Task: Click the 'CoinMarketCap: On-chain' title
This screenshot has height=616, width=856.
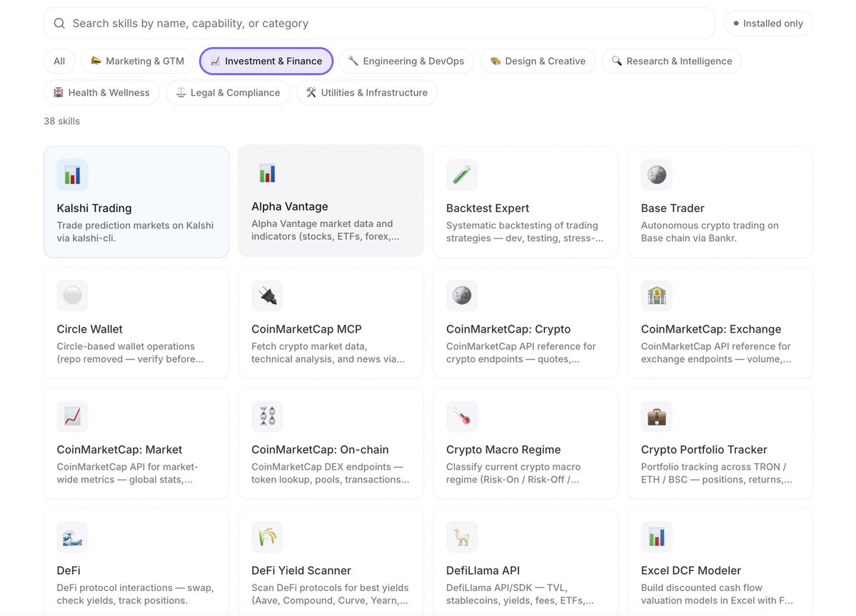Action: (x=320, y=450)
